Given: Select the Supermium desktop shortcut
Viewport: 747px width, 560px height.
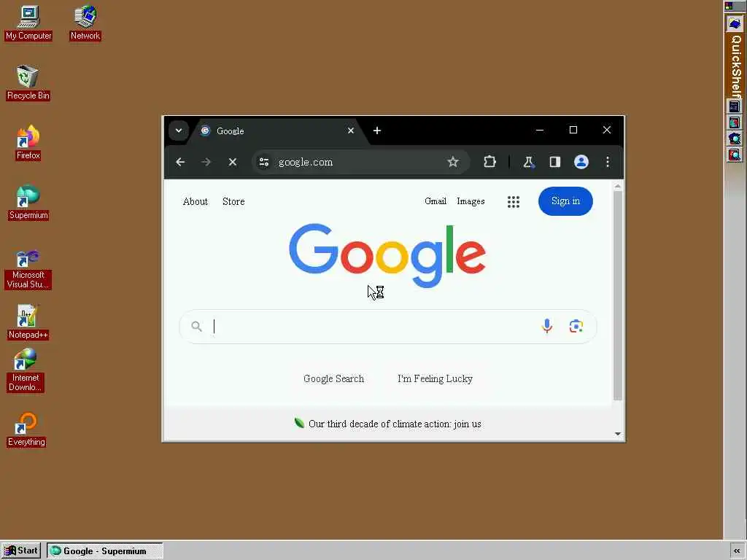Looking at the screenshot, I should pos(28,203).
